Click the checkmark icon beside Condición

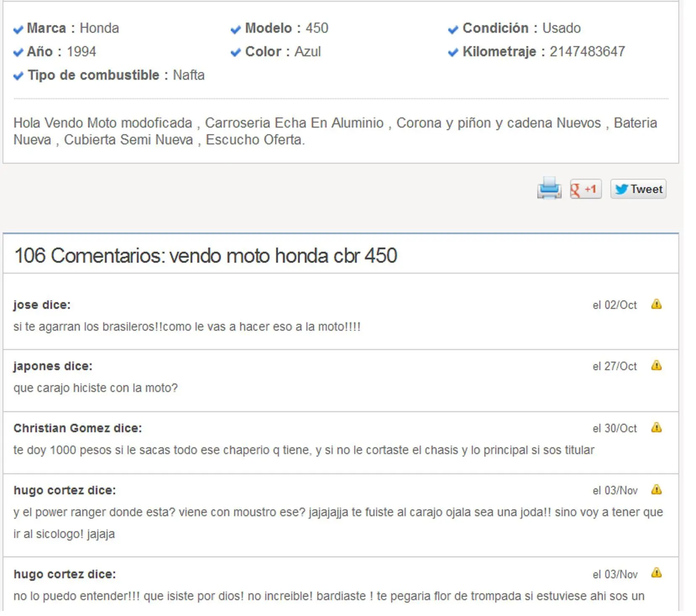453,29
